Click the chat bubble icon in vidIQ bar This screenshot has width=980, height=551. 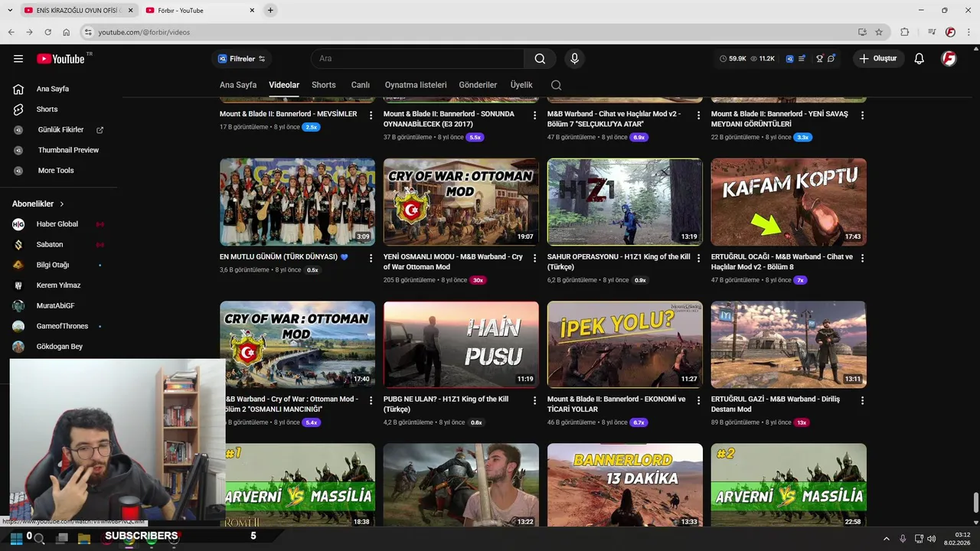tap(831, 59)
